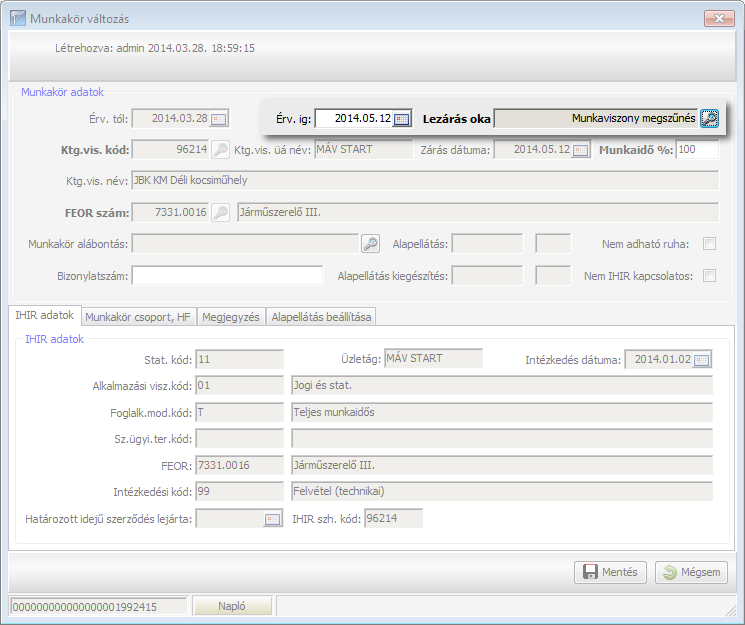Click the Ktg.vis. név field
The width and height of the screenshot is (745, 625).
[x=425, y=181]
